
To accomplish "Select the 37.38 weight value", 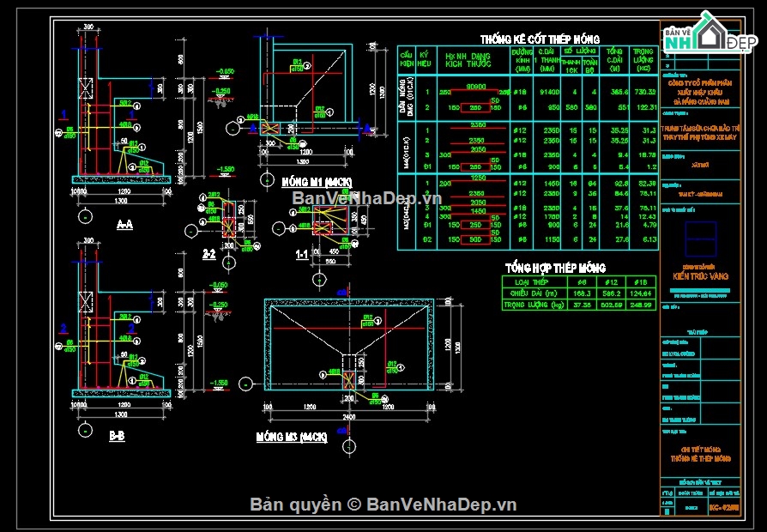I will (582, 305).
